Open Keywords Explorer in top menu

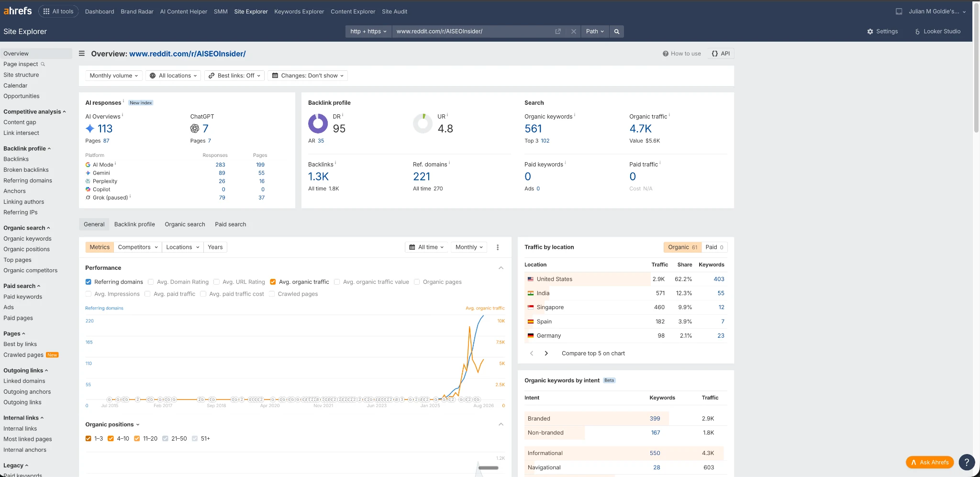(299, 11)
